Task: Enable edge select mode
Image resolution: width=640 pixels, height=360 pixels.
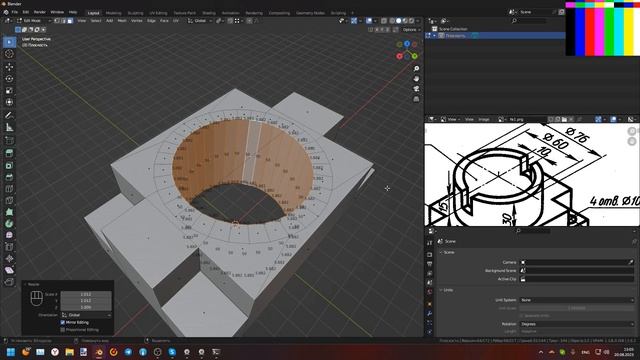Action: click(63, 20)
